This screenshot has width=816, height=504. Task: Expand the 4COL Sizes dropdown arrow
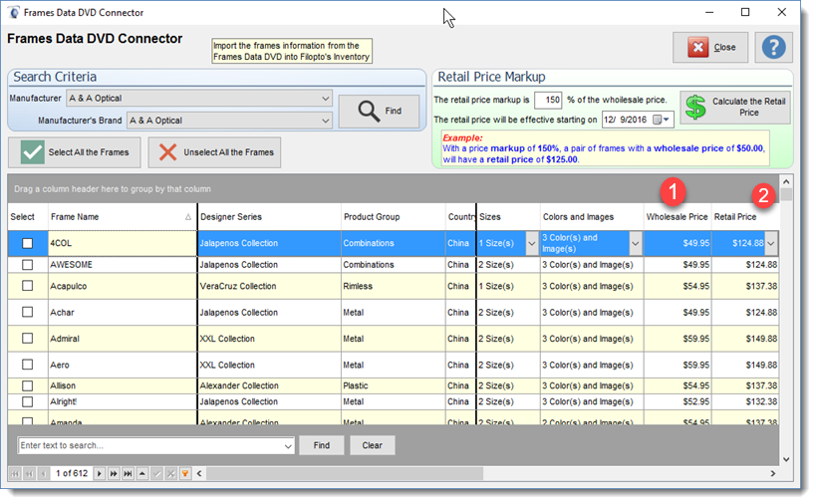click(531, 243)
